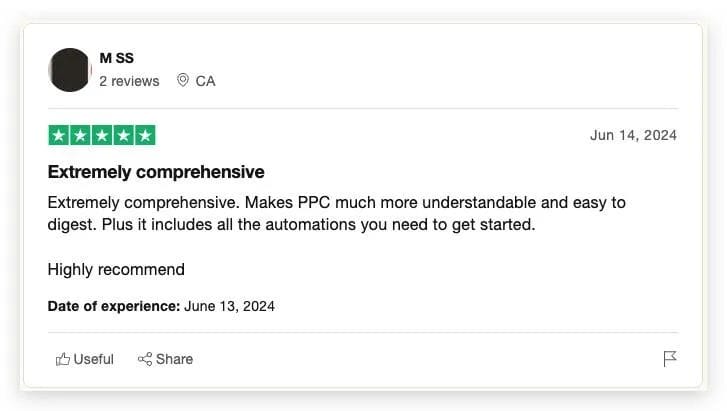
Task: Open the M SS reviewer name
Action: coord(117,58)
